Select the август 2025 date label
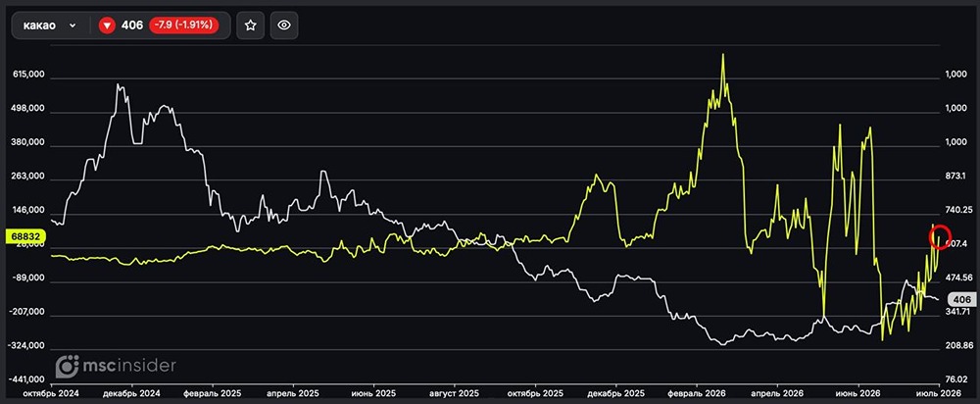This screenshot has width=980, height=404. coord(455,393)
